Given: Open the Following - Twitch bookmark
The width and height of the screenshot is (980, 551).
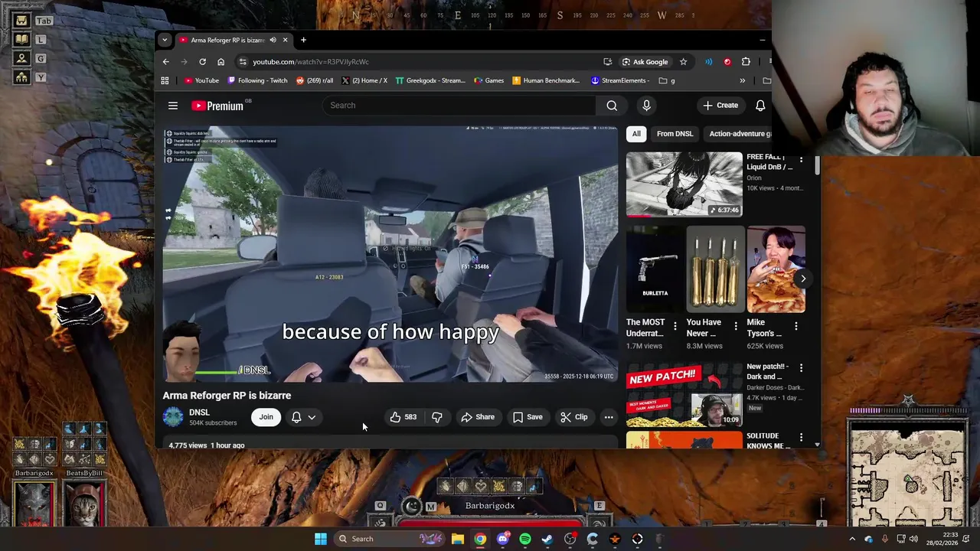Looking at the screenshot, I should click(256, 80).
